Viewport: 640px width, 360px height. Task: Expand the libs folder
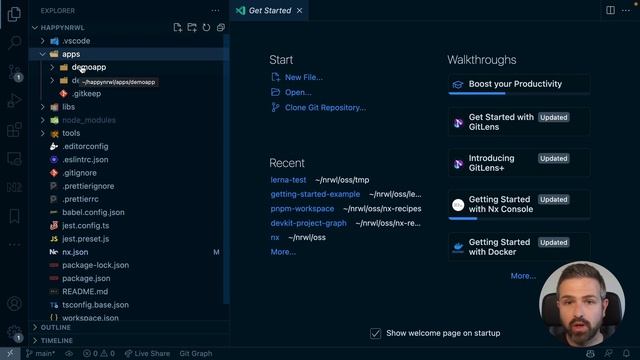[42, 107]
